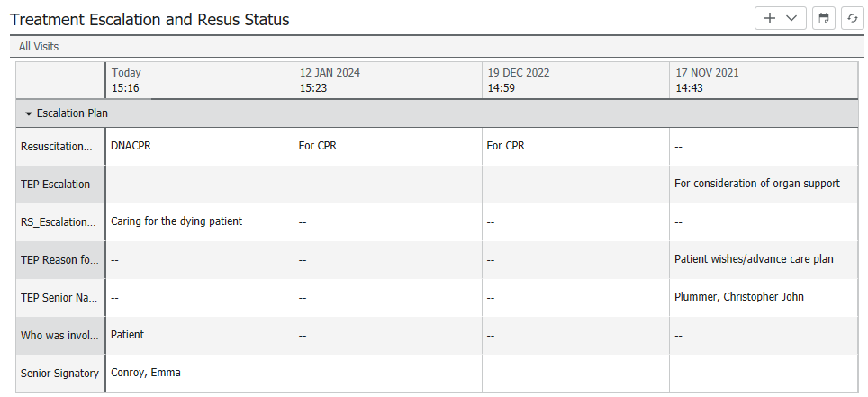Open the 12 JAN 2024 For CPR value

tap(318, 146)
